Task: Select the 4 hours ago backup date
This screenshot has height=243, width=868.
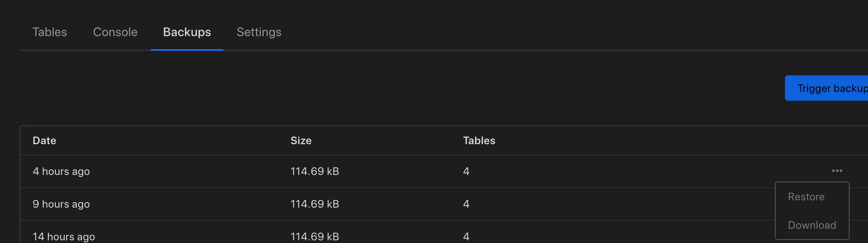Action: tap(61, 171)
